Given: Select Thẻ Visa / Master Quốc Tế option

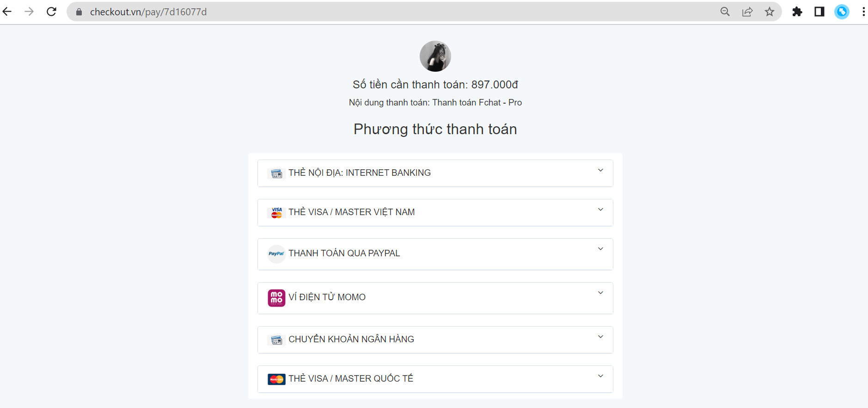Looking at the screenshot, I should (435, 379).
